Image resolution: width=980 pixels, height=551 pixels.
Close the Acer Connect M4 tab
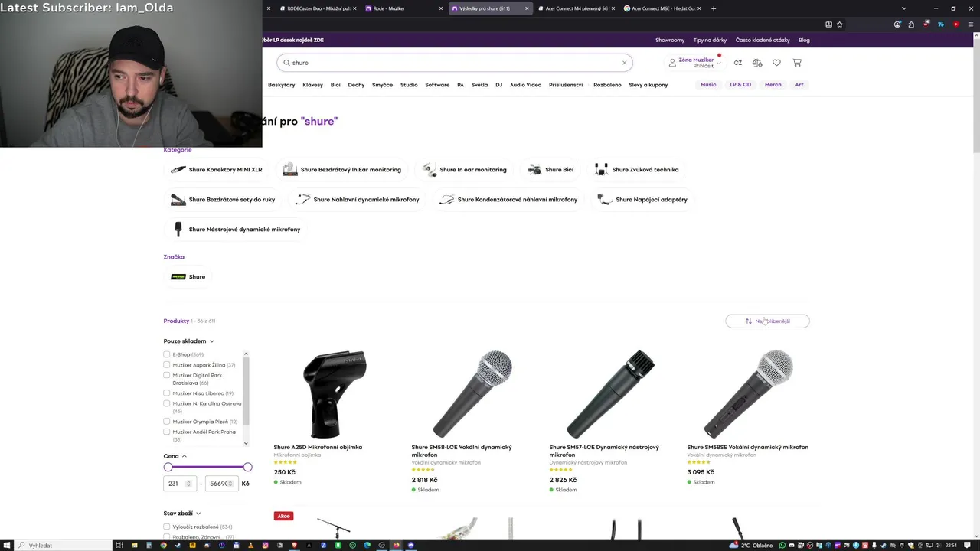tap(613, 8)
